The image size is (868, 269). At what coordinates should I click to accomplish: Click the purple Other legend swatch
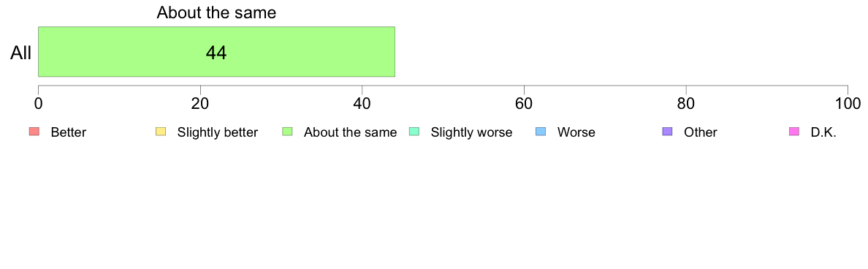(x=668, y=132)
